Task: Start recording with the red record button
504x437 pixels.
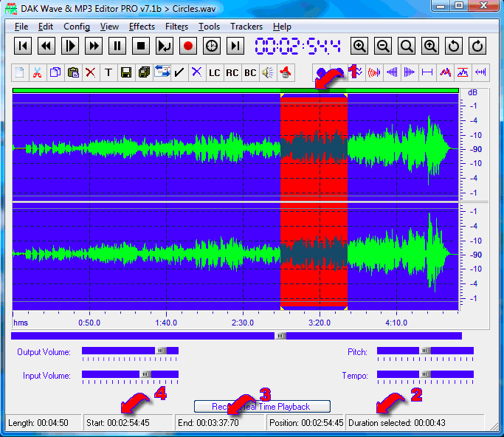Action: (188, 46)
